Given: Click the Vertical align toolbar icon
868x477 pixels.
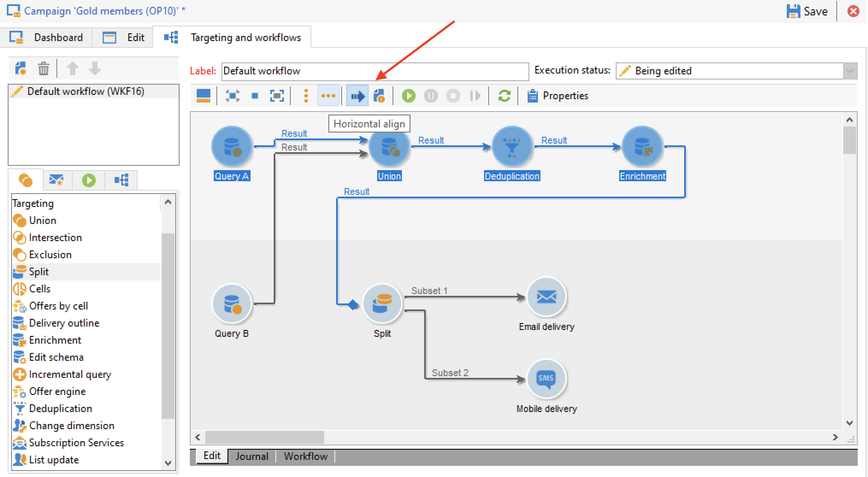Looking at the screenshot, I should point(306,96).
